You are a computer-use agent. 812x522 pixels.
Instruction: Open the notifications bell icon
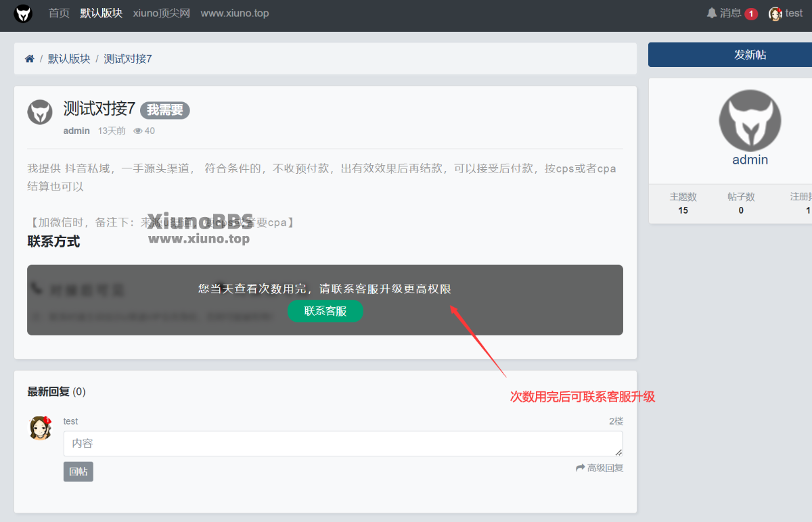(x=711, y=13)
